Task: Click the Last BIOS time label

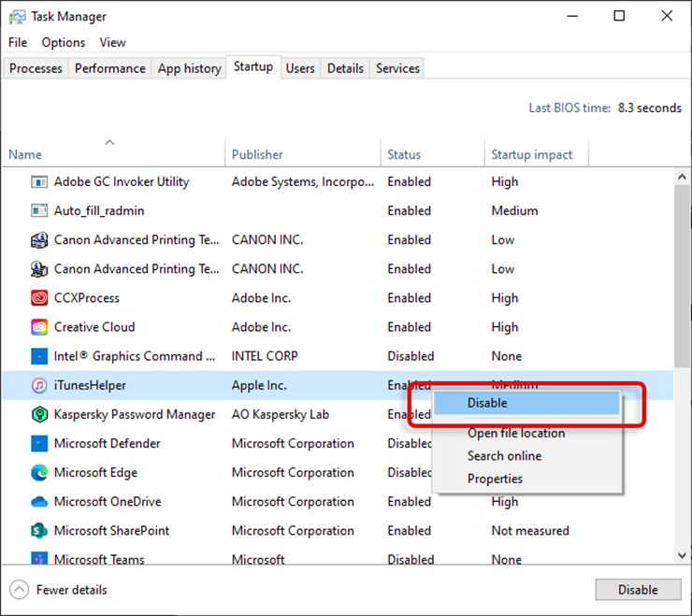Action: (569, 108)
